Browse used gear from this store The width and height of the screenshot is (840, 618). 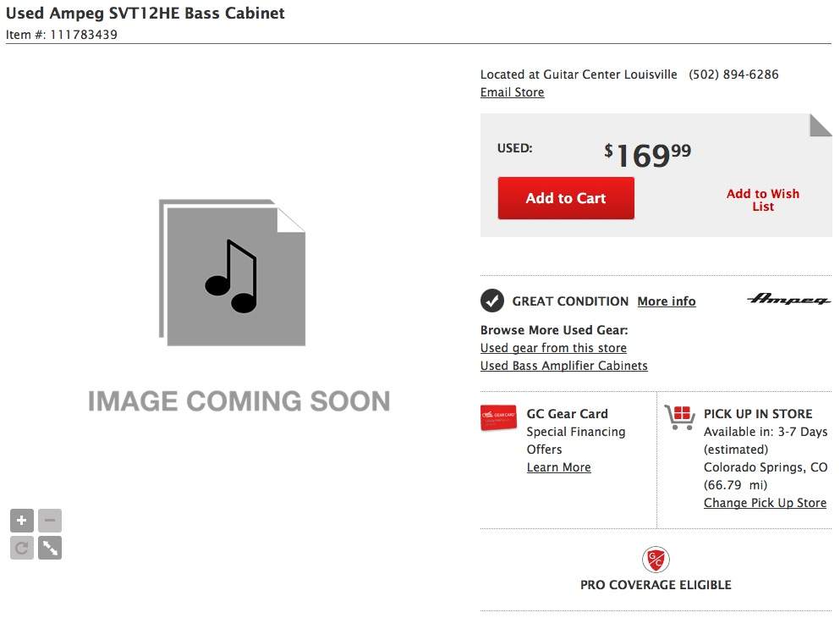coord(553,348)
